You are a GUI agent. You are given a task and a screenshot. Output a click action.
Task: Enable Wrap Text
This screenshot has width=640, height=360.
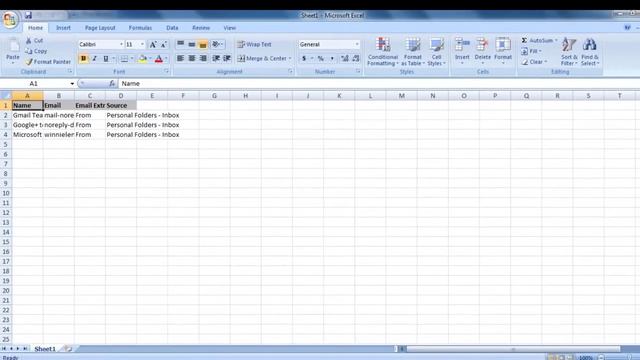point(254,44)
